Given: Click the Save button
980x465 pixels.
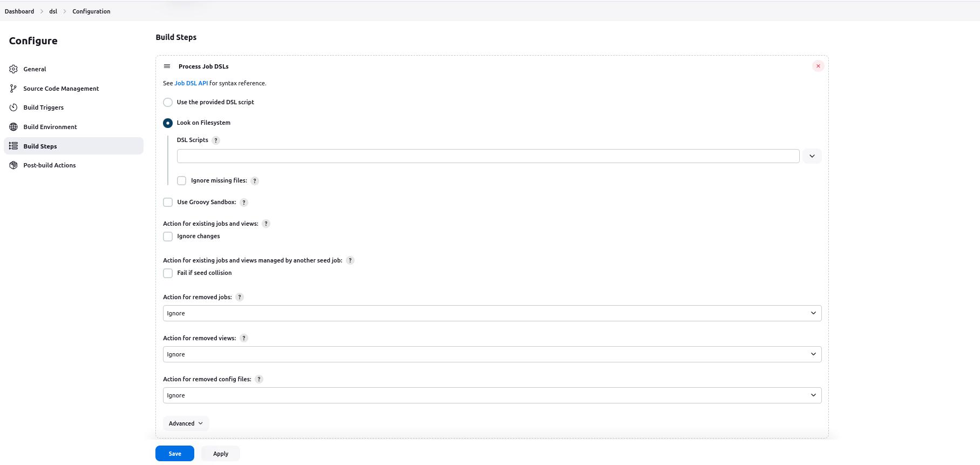Looking at the screenshot, I should (x=174, y=453).
